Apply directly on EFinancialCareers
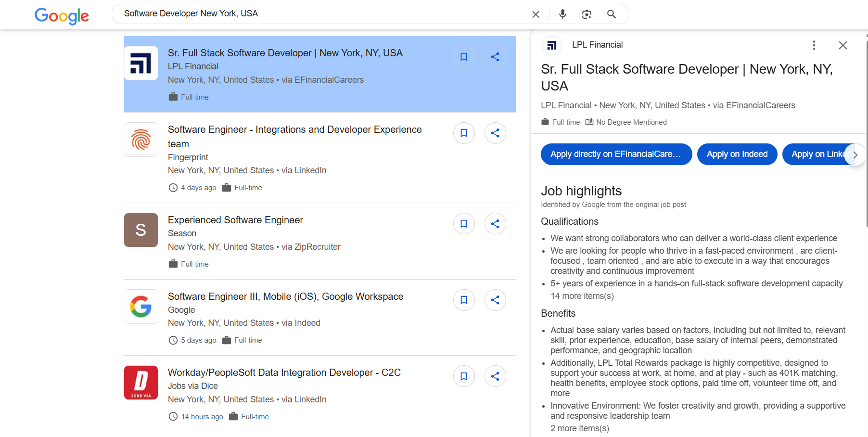The image size is (868, 437). point(616,154)
